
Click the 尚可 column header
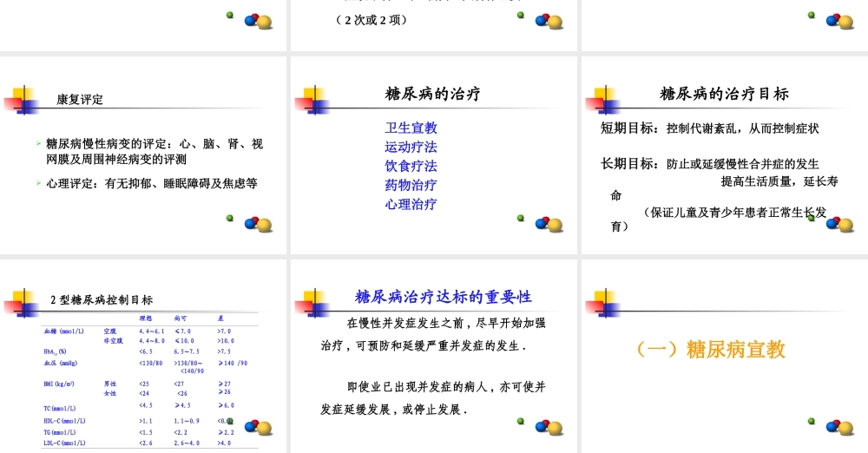tap(181, 318)
